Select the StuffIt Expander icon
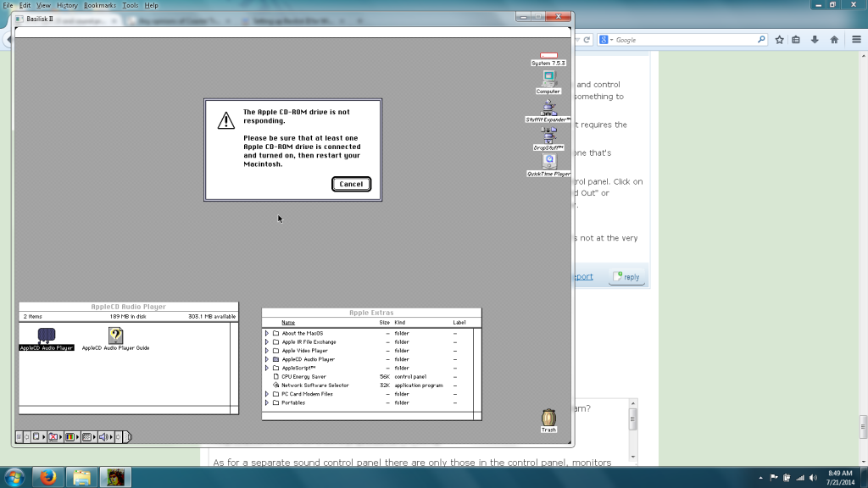This screenshot has height=488, width=868. click(x=548, y=108)
